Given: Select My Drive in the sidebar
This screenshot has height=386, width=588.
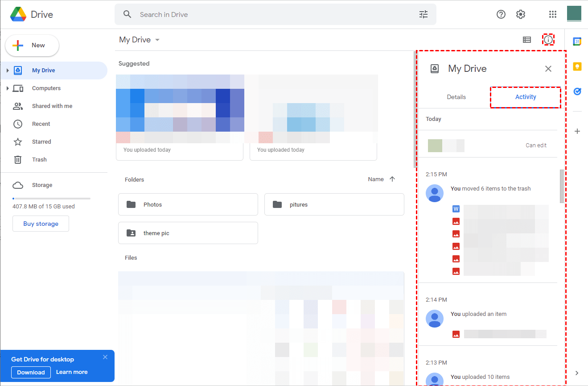Looking at the screenshot, I should 54,71.
